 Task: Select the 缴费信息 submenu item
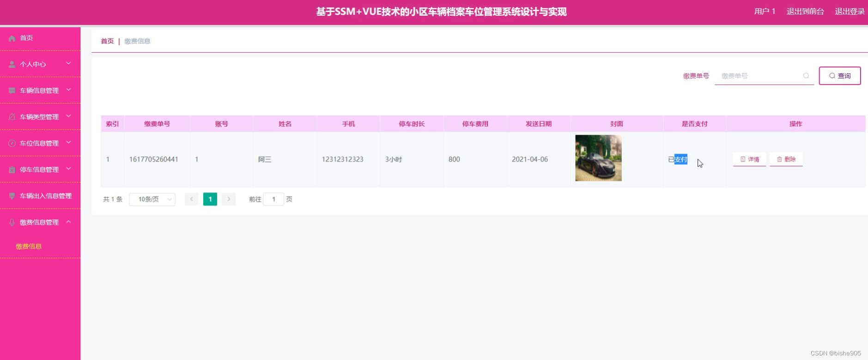[x=29, y=246]
